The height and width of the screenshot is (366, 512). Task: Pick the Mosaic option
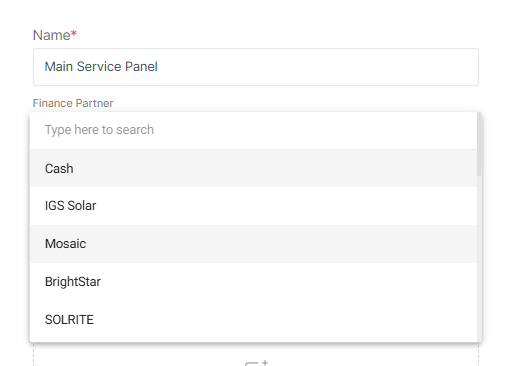coord(253,244)
